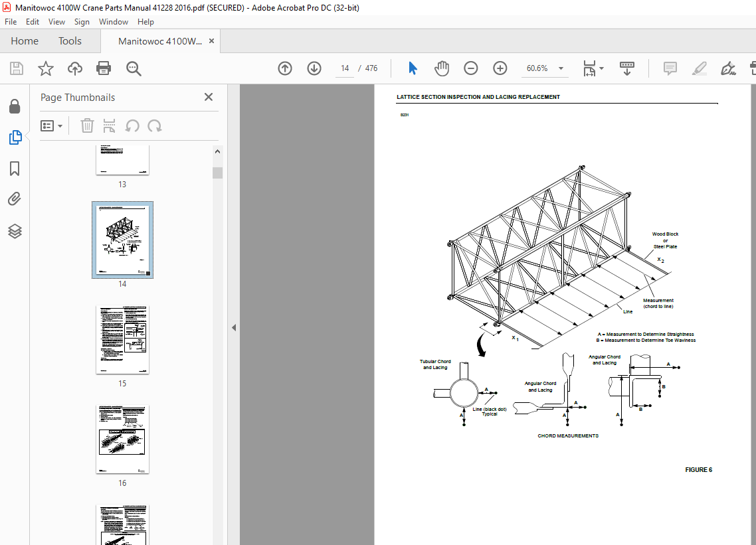Click the 60.6% zoom value field
This screenshot has height=545, width=756.
pos(537,68)
